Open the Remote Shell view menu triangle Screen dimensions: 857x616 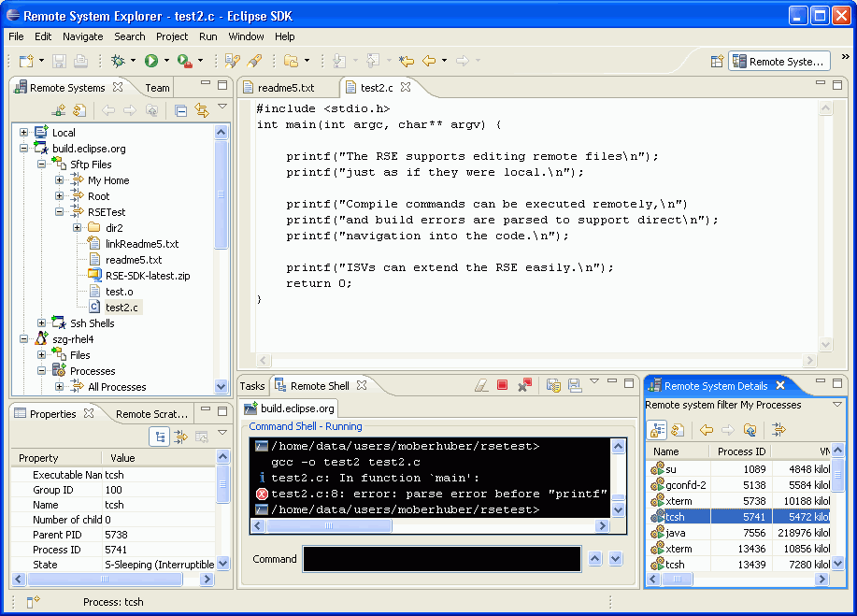coord(594,381)
